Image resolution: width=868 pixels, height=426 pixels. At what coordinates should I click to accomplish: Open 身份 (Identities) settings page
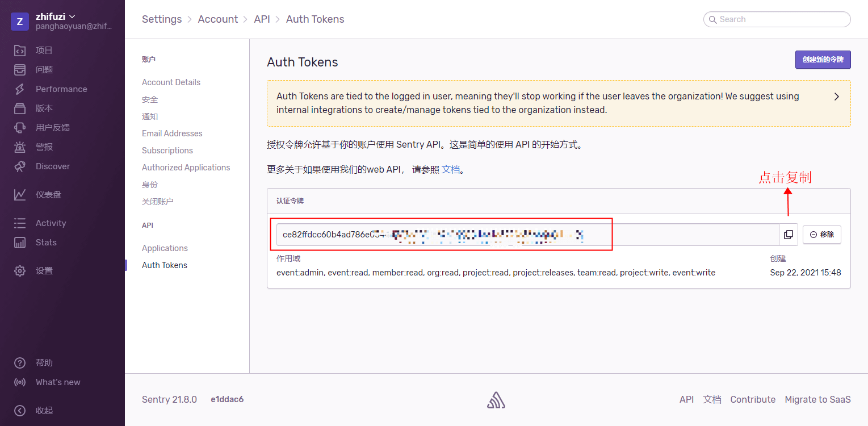click(x=150, y=185)
